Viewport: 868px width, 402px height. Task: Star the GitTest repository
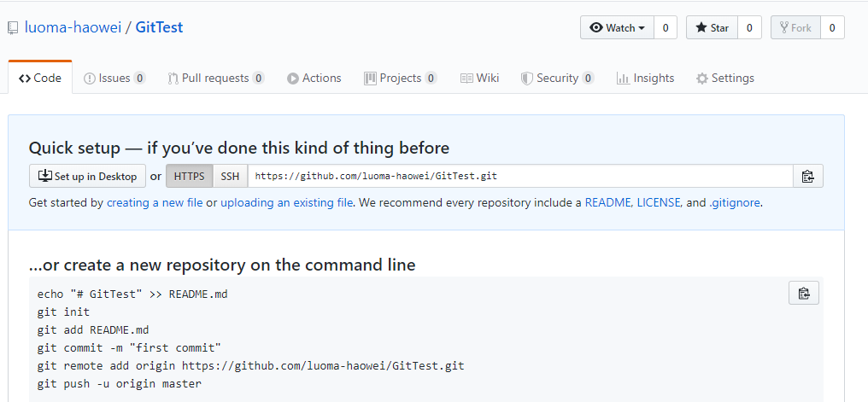coord(712,27)
